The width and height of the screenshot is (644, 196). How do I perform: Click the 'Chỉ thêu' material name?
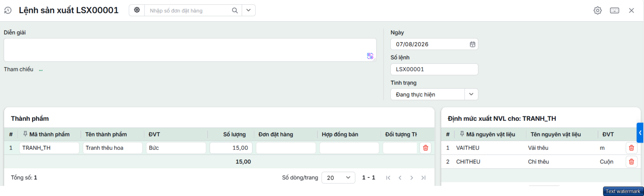tap(539, 161)
